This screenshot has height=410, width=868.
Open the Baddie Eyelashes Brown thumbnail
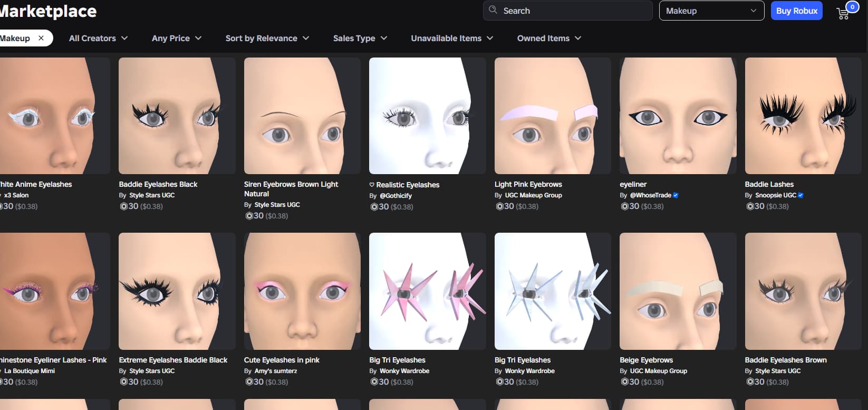803,291
